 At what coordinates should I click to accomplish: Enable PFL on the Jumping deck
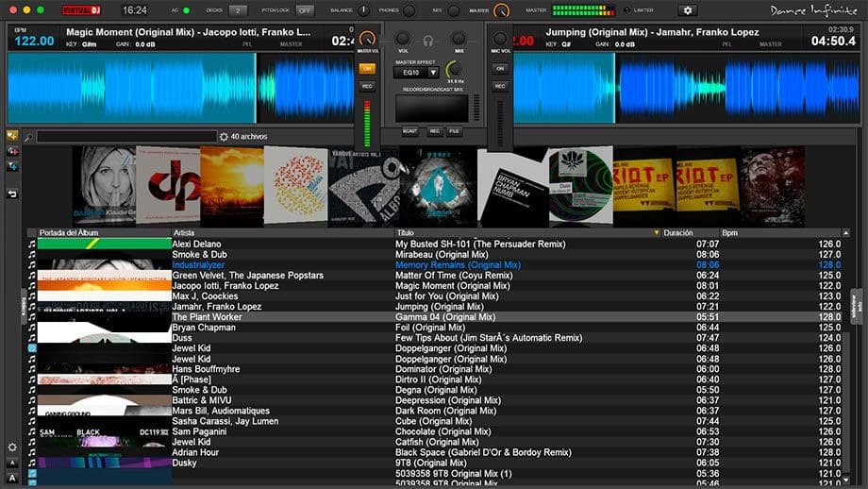[x=726, y=44]
